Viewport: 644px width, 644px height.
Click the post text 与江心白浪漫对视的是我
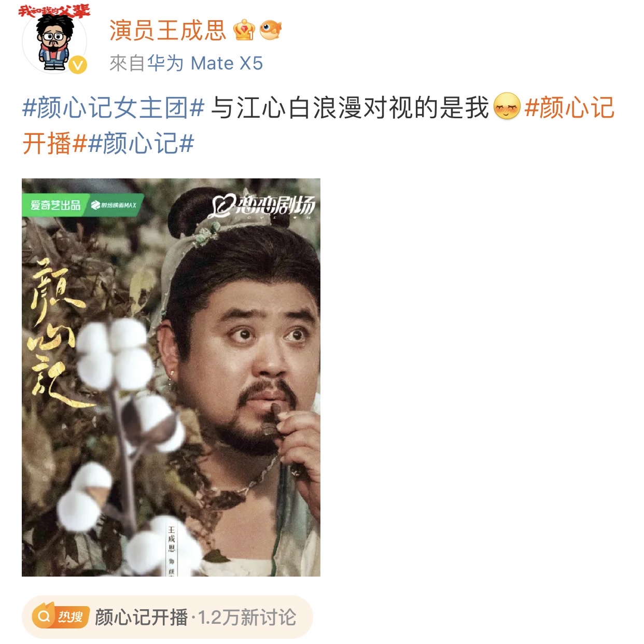[350, 108]
